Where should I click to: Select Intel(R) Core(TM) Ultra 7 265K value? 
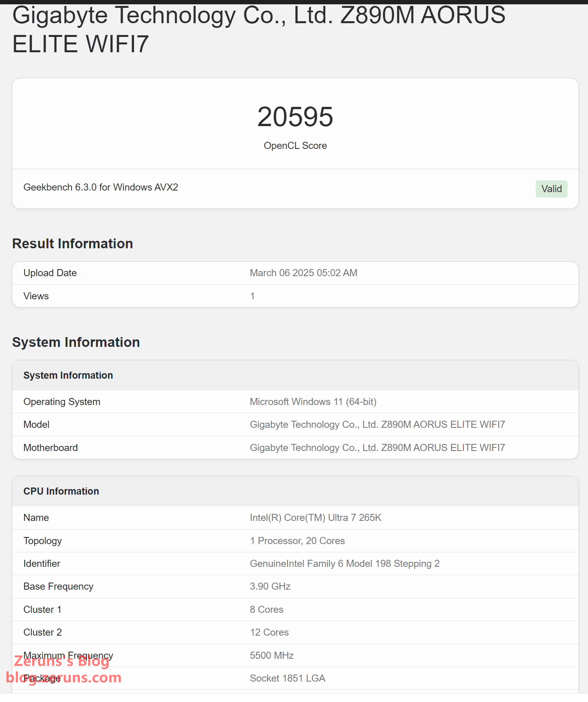click(315, 518)
